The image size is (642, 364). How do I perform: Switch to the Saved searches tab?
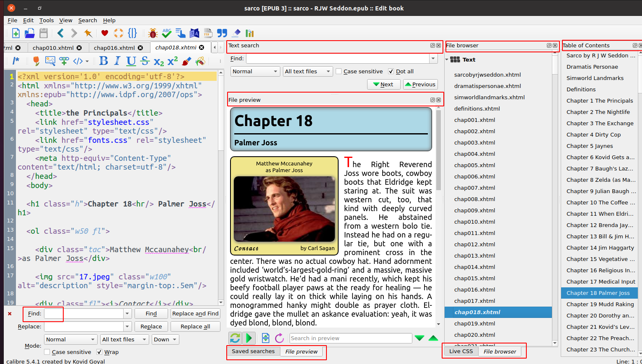tap(253, 351)
